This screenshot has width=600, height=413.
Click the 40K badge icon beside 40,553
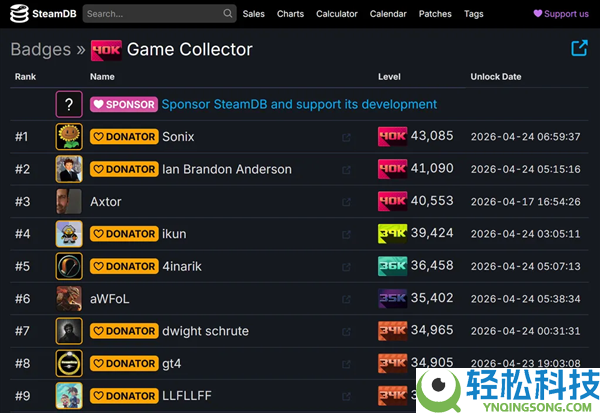point(392,201)
